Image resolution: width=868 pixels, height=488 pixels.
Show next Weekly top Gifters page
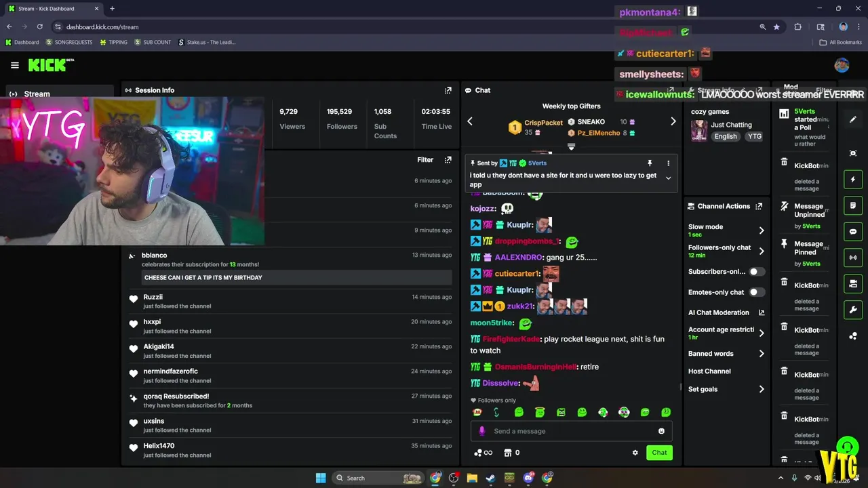point(673,121)
